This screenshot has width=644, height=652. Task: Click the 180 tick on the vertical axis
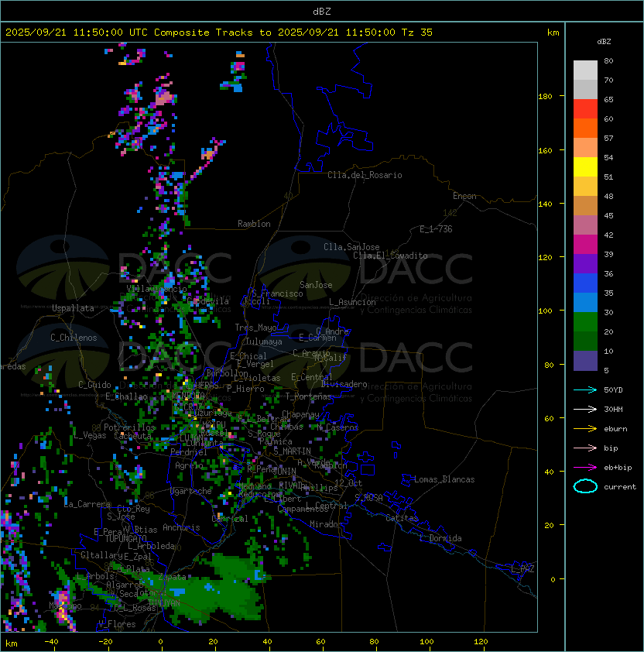pyautogui.click(x=545, y=97)
